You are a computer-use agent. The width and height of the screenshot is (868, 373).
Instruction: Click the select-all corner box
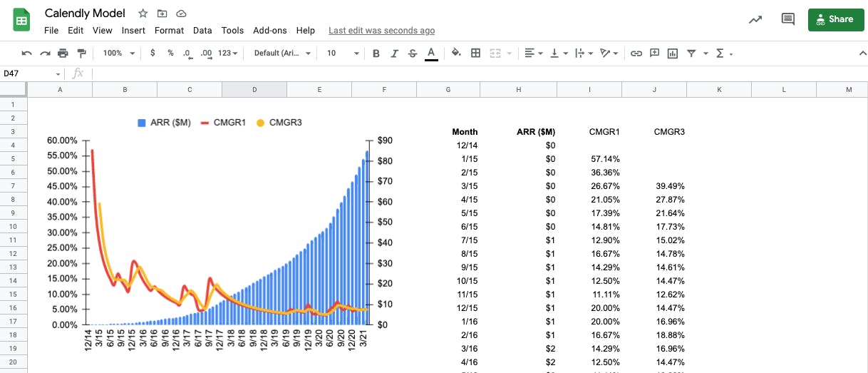(13, 89)
